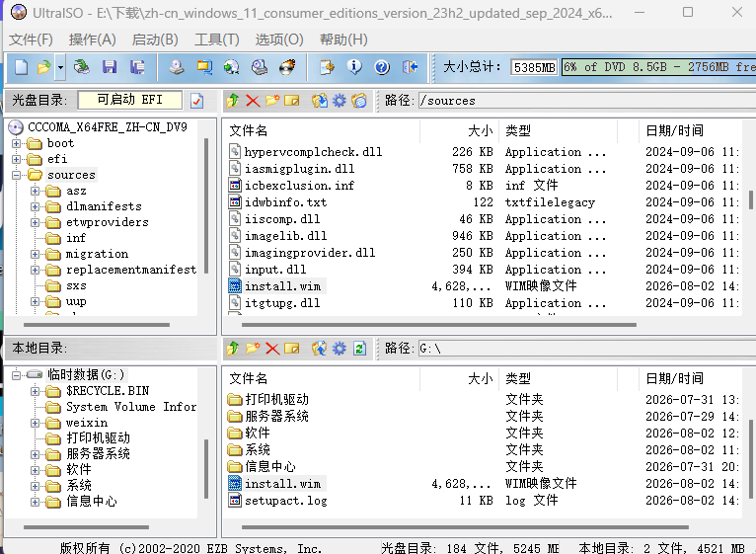Image resolution: width=756 pixels, height=554 pixels.
Task: Open the 帮助(H) menu
Action: (x=343, y=40)
